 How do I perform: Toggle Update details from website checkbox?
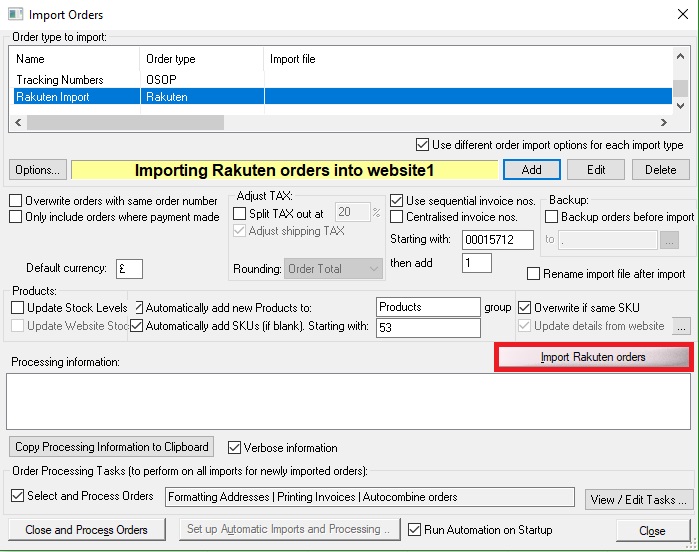point(525,325)
